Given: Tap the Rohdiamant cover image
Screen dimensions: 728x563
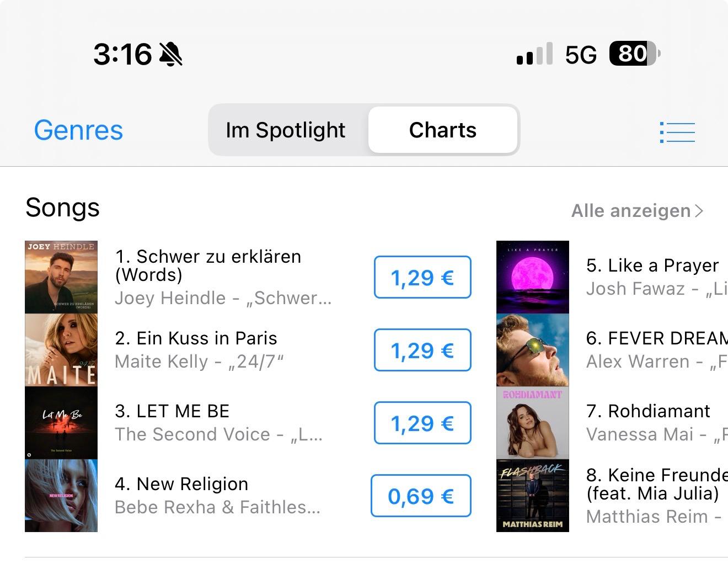Looking at the screenshot, I should (533, 423).
